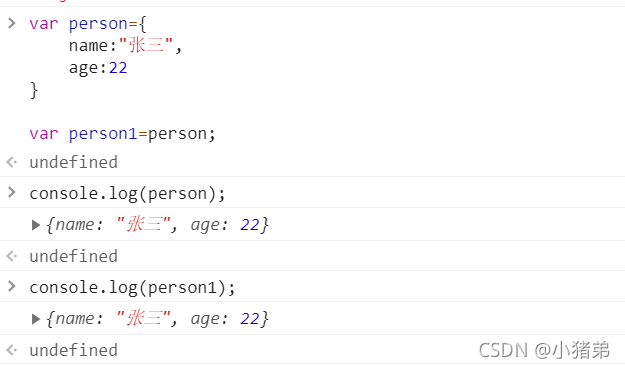Click the input chevron beside console.log(person1);
This screenshot has height=368, width=625.
tap(12, 286)
